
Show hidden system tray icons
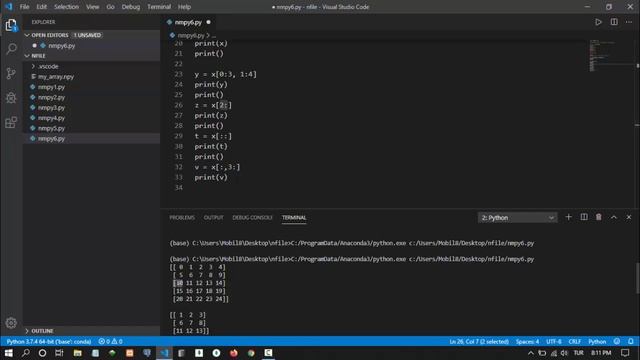[x=530, y=353]
